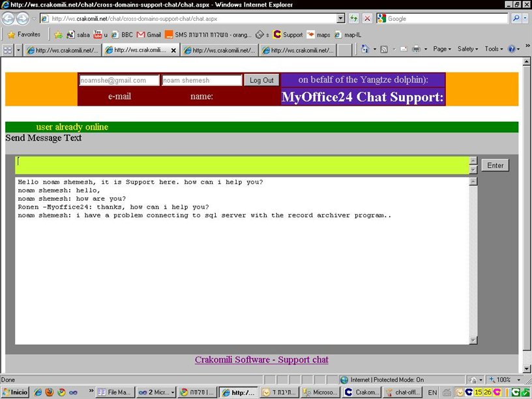Go forward with the browser Forward arrow
The width and height of the screenshot is (532, 399).
point(23,18)
